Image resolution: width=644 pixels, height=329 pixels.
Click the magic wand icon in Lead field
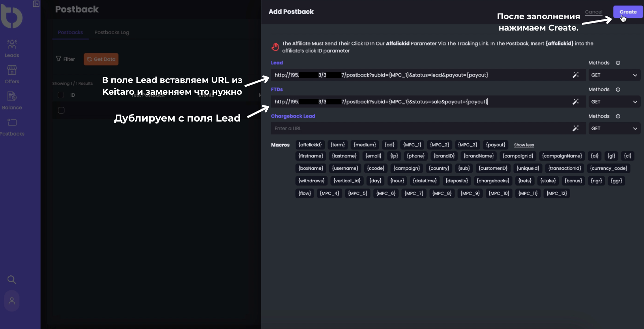click(576, 75)
